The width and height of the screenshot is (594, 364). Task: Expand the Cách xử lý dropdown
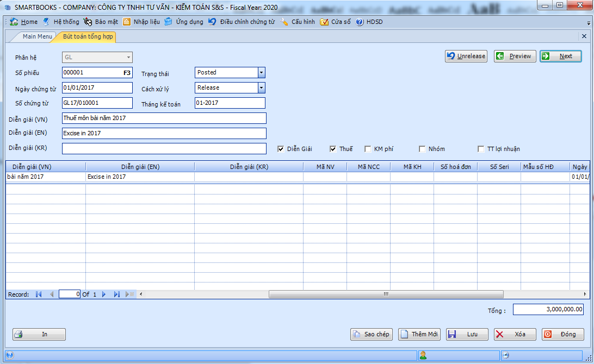(x=261, y=87)
